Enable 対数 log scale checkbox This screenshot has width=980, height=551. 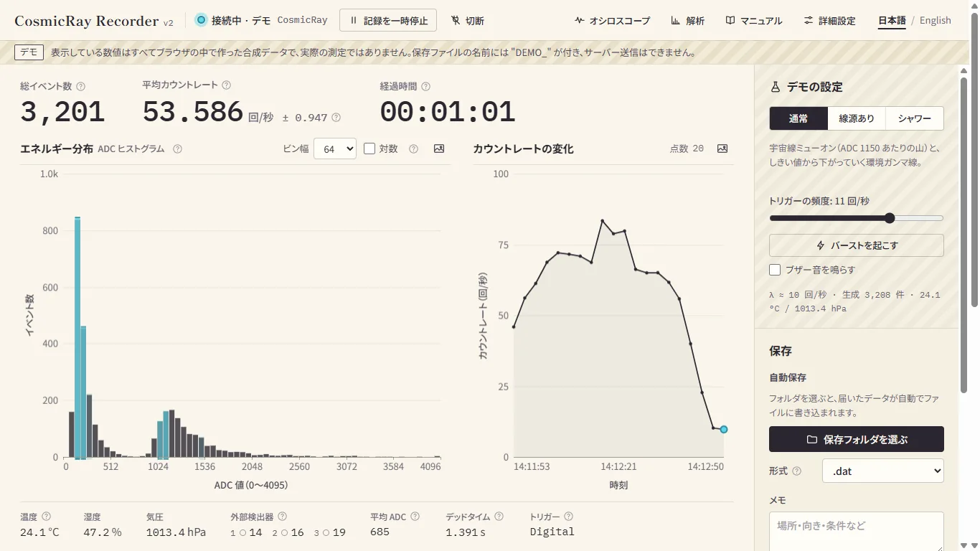point(369,149)
